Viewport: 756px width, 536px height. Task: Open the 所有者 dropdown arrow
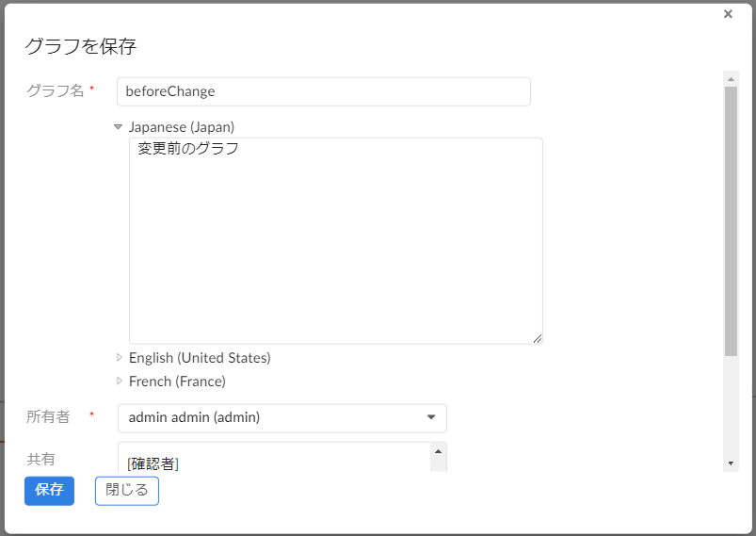pos(431,417)
